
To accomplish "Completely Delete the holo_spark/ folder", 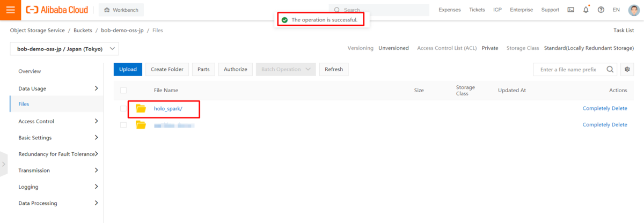I will point(605,108).
